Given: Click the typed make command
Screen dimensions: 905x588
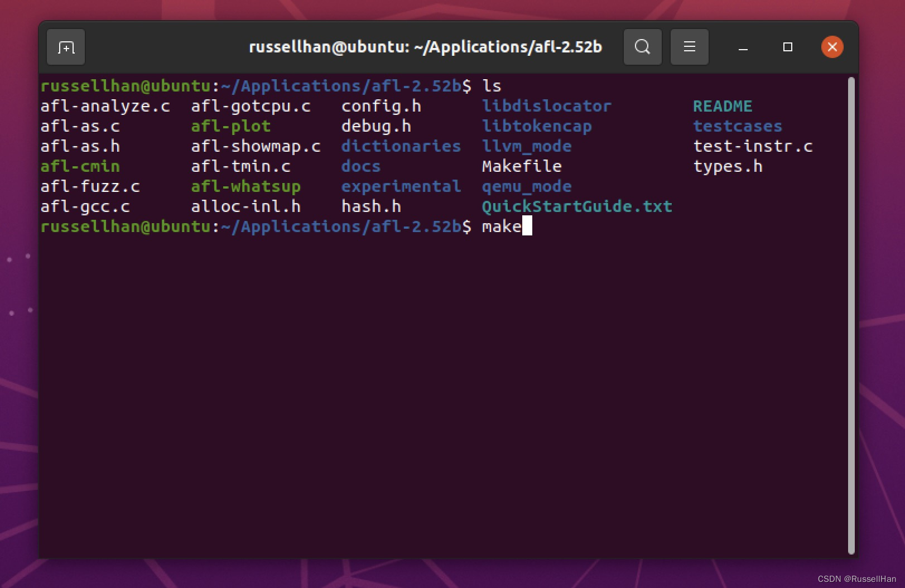Looking at the screenshot, I should coord(502,227).
